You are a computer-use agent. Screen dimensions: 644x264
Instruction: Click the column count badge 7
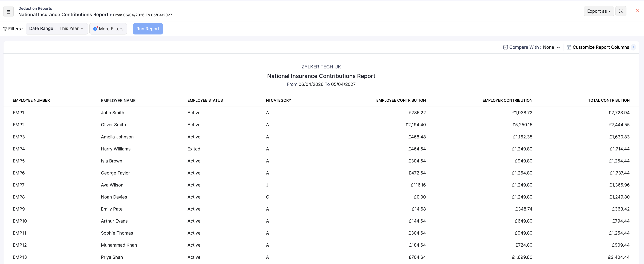pos(633,47)
